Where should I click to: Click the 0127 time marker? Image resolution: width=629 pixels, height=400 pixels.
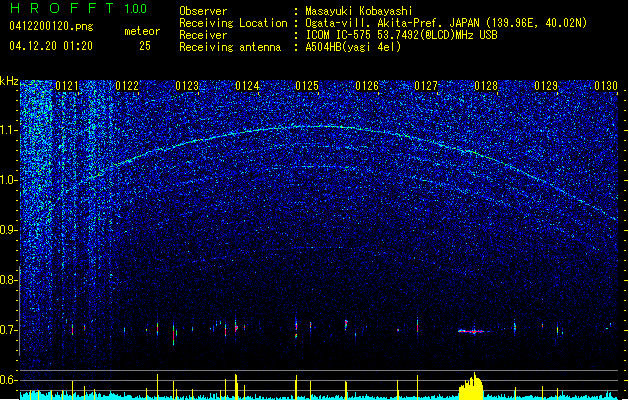point(426,86)
